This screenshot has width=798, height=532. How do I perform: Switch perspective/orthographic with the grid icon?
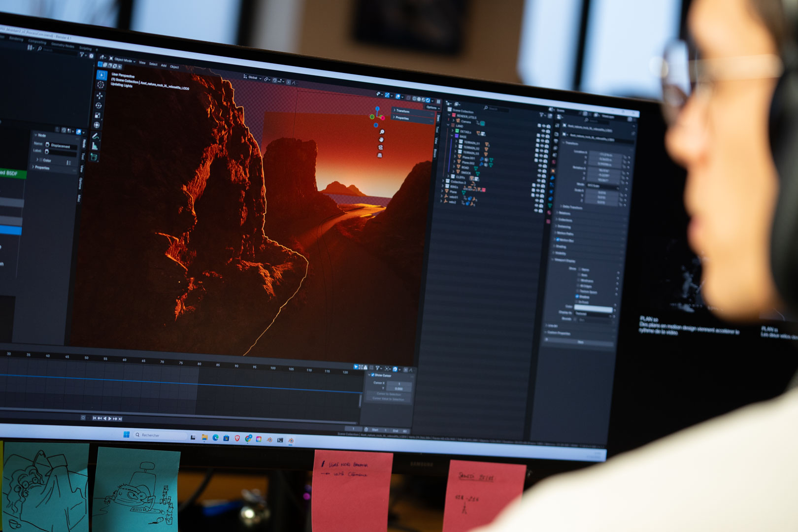(380, 155)
